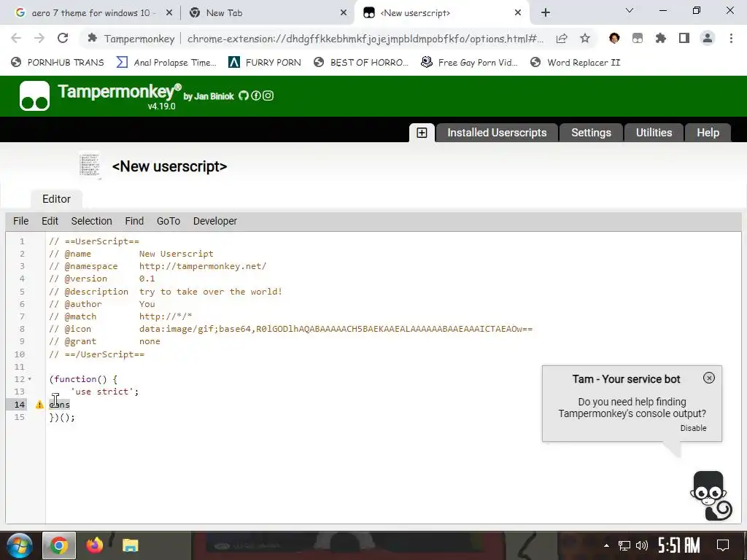This screenshot has height=560, width=747.
Task: Open Chrome profile avatar menu
Action: (708, 38)
